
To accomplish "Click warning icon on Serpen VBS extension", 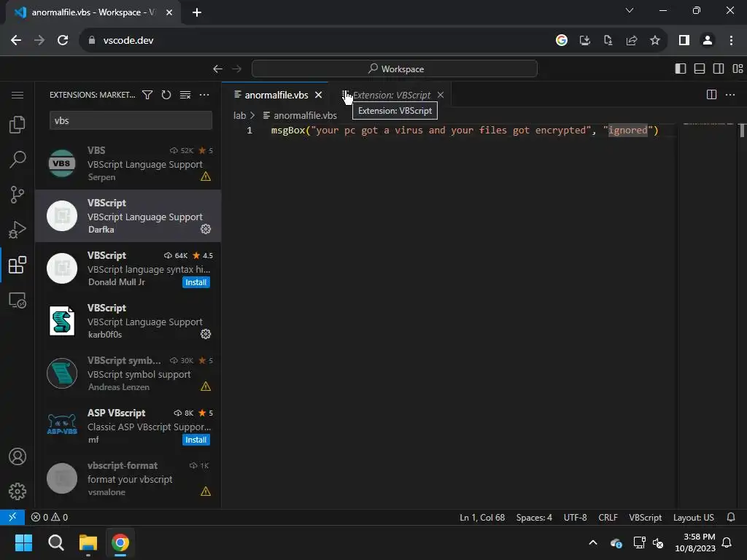I will click(x=205, y=176).
